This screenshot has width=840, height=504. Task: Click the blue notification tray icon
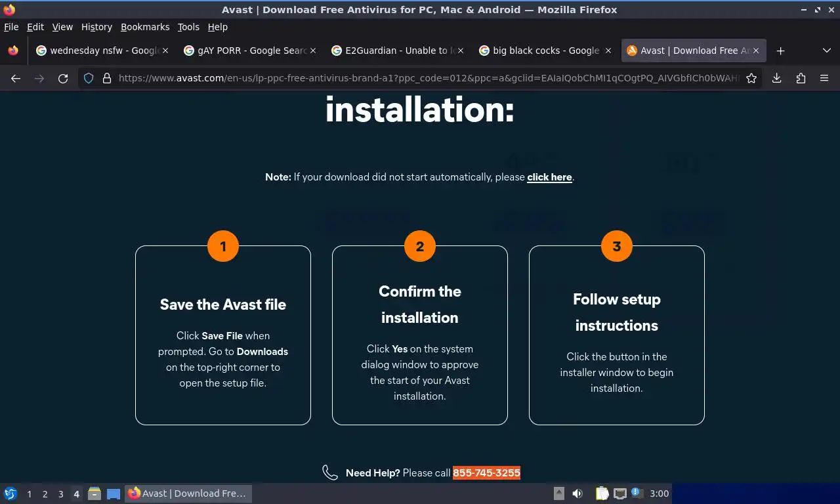pyautogui.click(x=637, y=493)
